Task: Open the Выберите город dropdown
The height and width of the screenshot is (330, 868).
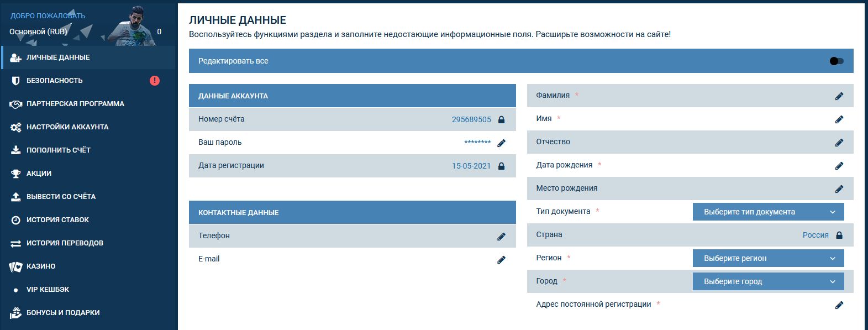Action: [768, 281]
